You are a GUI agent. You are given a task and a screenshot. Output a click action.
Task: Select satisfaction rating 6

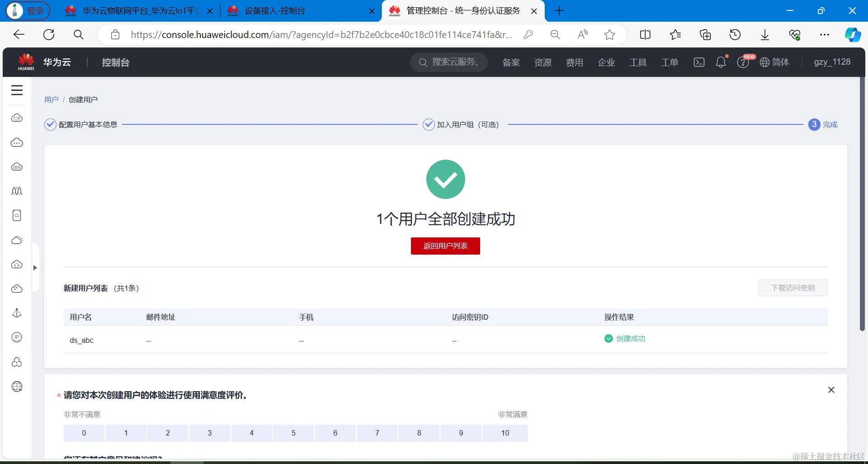[x=335, y=433]
